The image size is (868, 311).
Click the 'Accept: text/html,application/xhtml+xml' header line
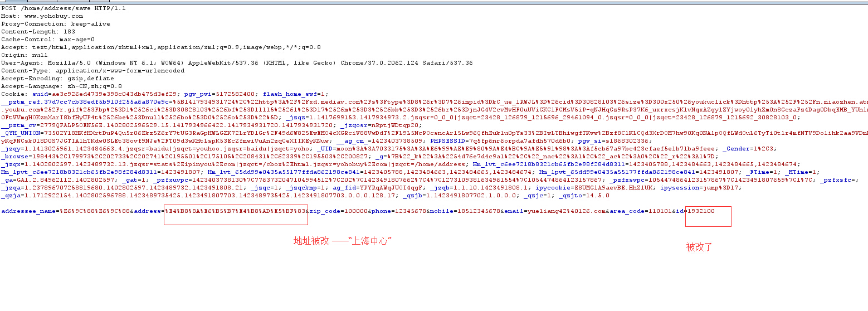[x=160, y=47]
